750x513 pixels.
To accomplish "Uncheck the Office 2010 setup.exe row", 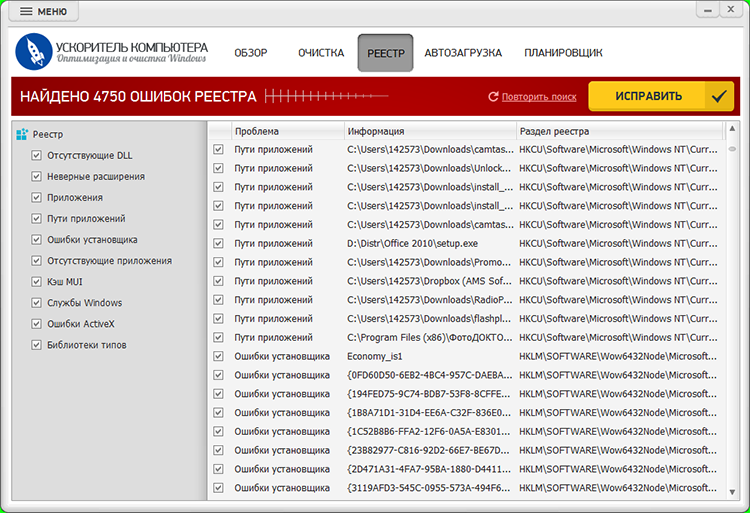I will click(x=219, y=243).
